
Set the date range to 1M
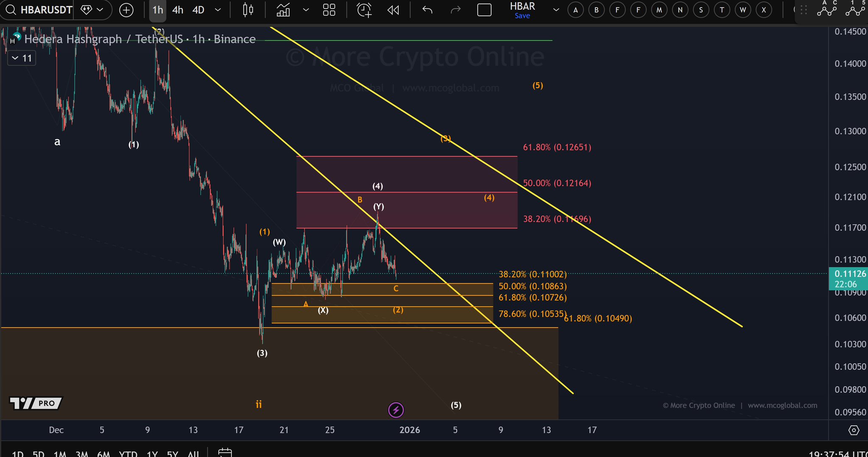(x=60, y=454)
